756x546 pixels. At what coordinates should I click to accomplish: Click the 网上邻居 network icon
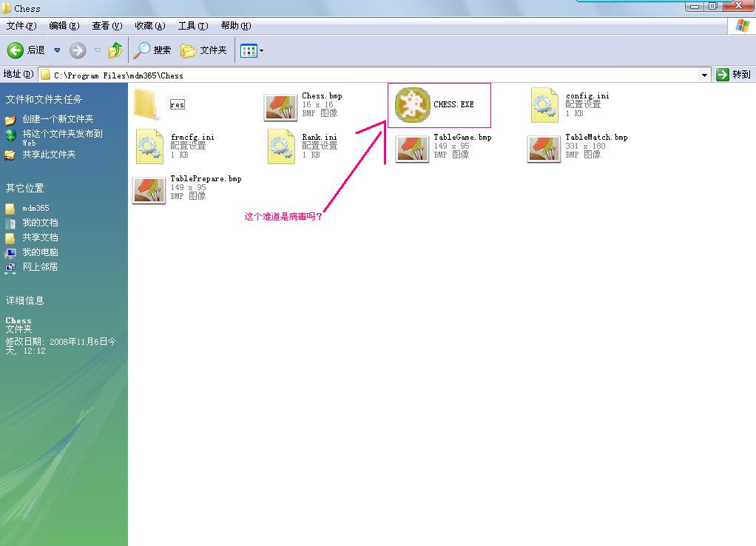click(10, 268)
